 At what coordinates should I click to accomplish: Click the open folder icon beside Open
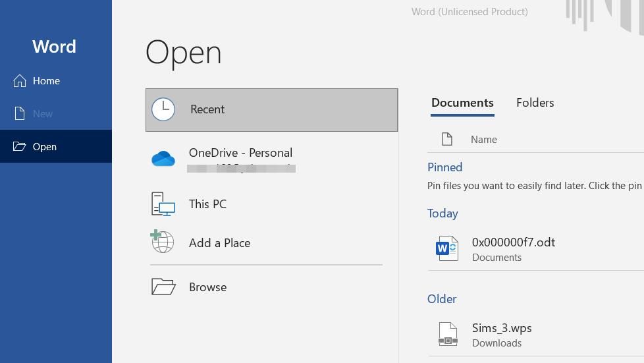point(19,146)
